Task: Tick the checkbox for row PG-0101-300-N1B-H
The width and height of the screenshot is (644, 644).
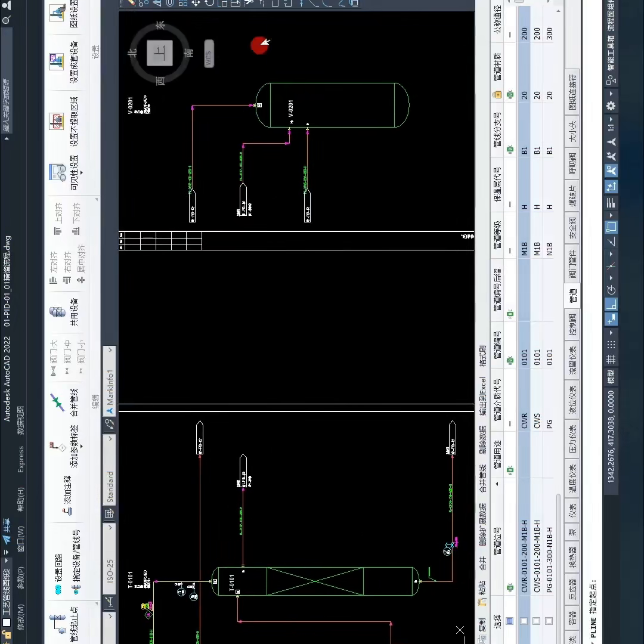Action: click(549, 621)
